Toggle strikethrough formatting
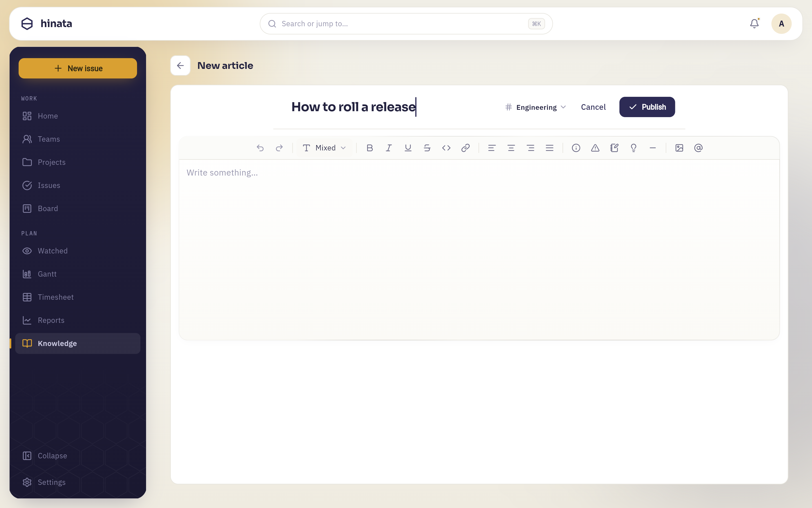This screenshot has height=508, width=812. [427, 148]
